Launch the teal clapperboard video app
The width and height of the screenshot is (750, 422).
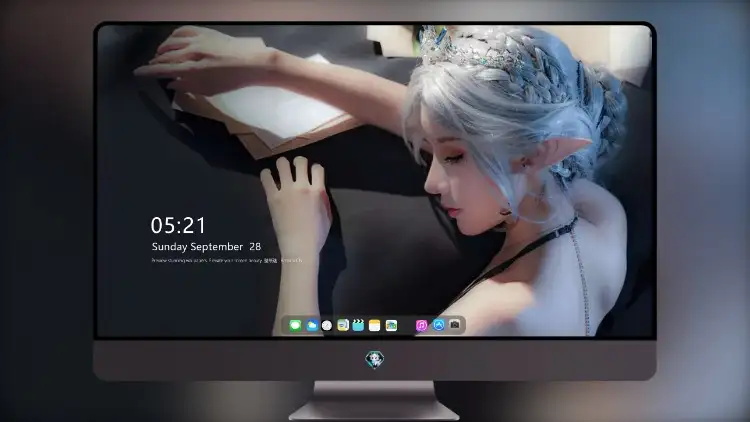pyautogui.click(x=358, y=326)
